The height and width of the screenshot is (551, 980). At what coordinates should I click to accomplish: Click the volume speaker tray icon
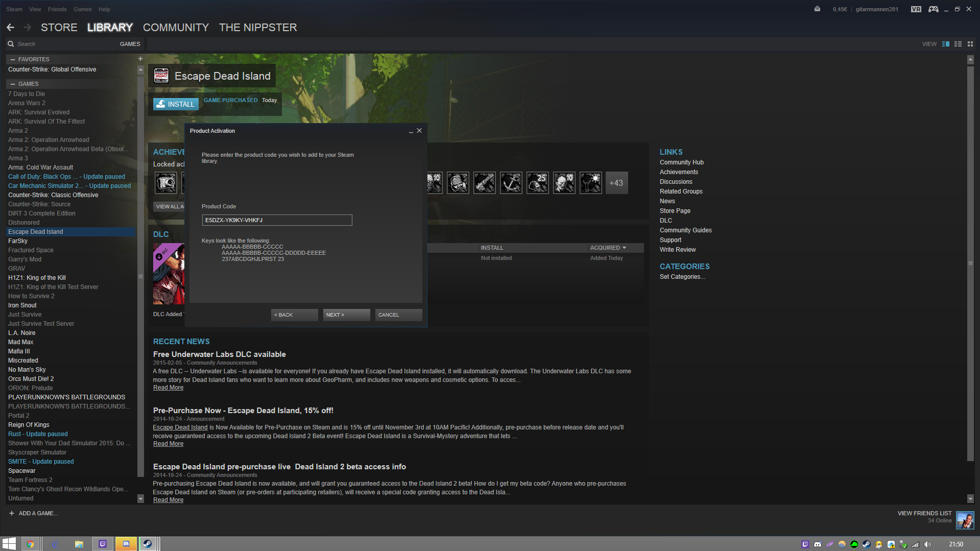coord(928,544)
